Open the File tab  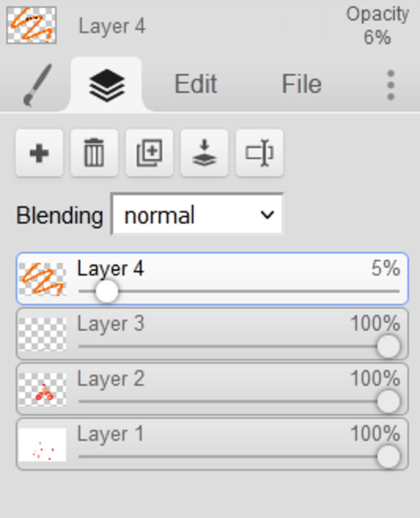(301, 84)
